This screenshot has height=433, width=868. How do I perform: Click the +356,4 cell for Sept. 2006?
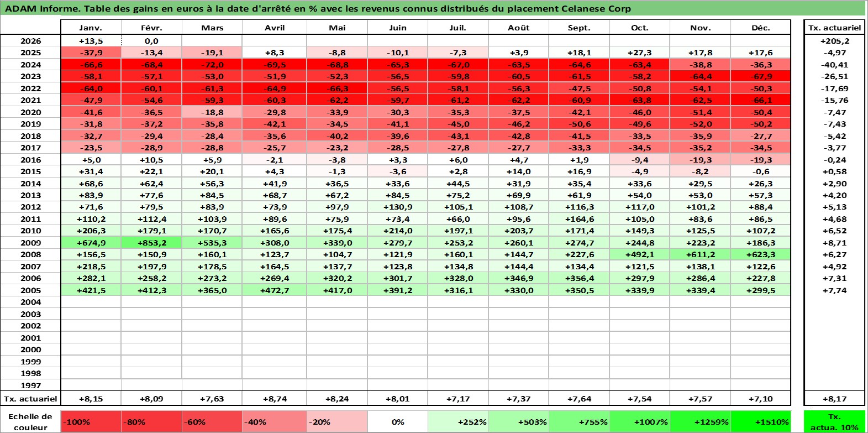(x=579, y=278)
